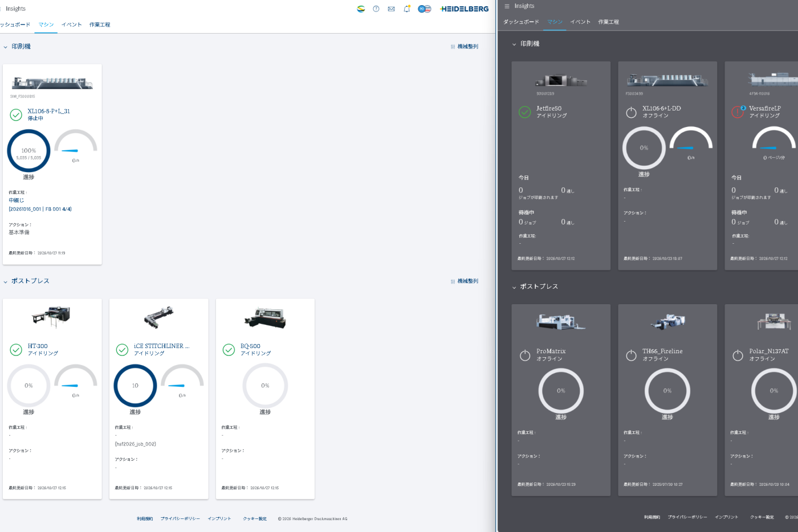The height and width of the screenshot is (532, 798).
Task: Collapse the ポストプレス section in the dark window
Action: tap(514, 287)
